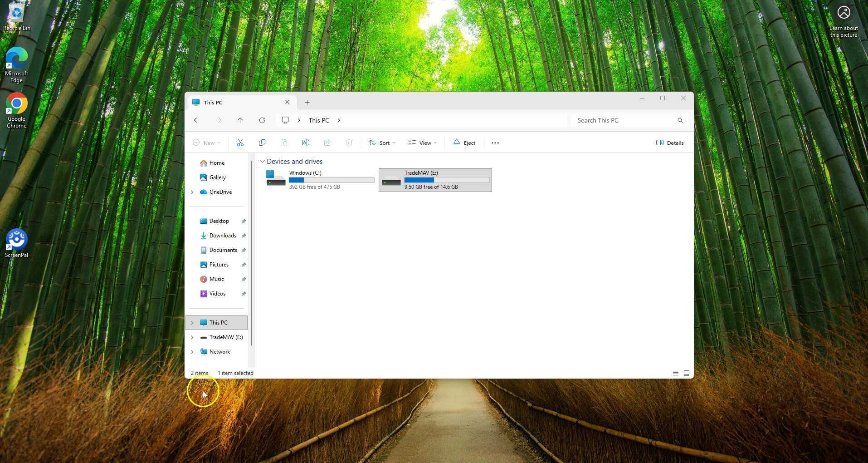Open the Sort dropdown menu

[382, 143]
